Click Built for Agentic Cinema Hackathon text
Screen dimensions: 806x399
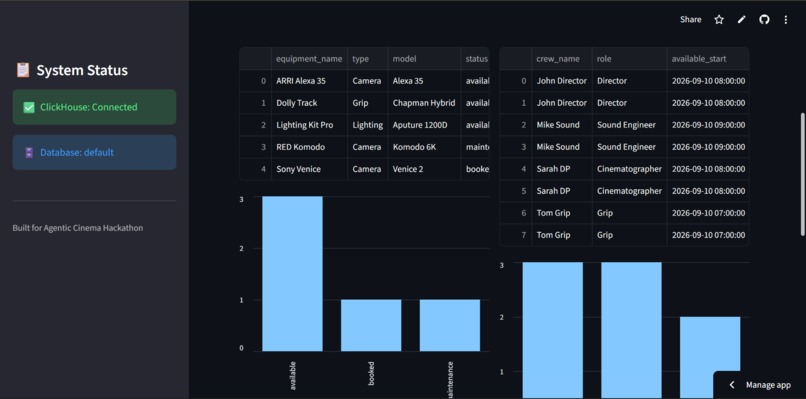click(x=78, y=228)
